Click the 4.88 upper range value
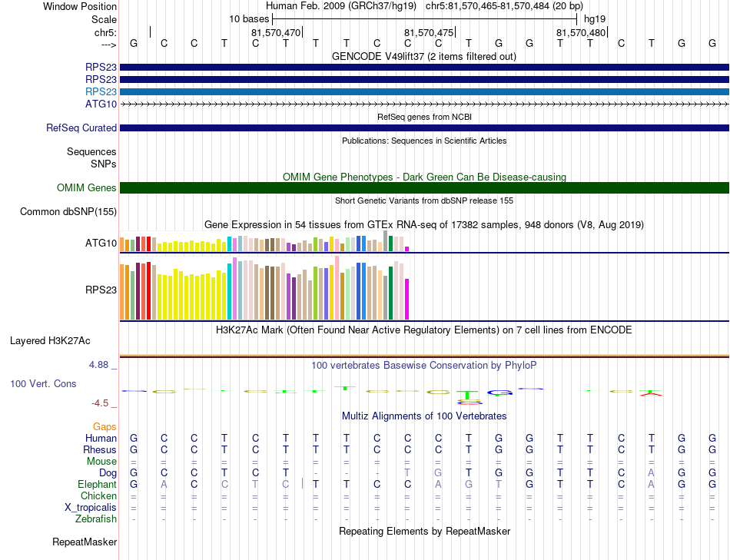Image resolution: width=730 pixels, height=560 pixels. [x=98, y=365]
